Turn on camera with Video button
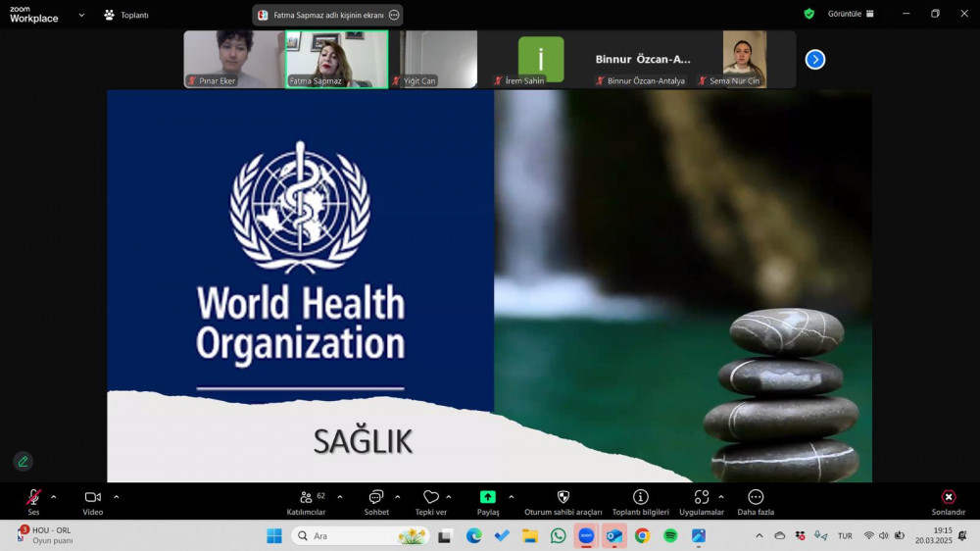The image size is (980, 551). (92, 502)
